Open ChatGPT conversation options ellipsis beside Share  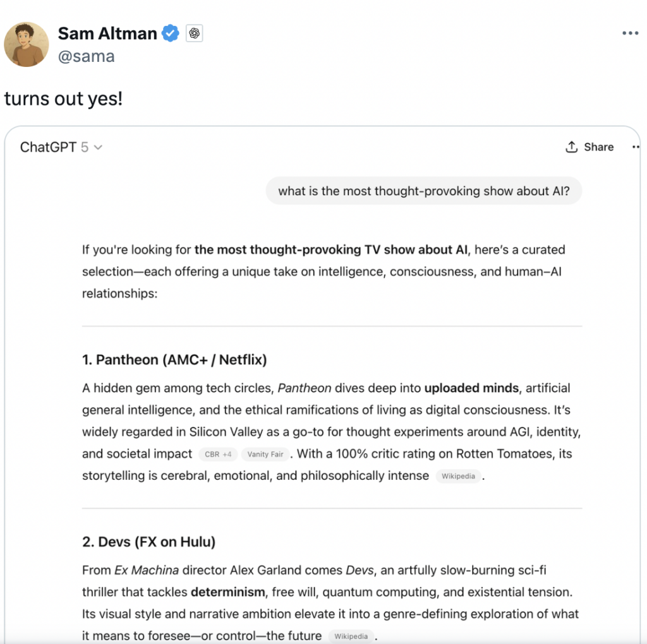click(x=634, y=147)
